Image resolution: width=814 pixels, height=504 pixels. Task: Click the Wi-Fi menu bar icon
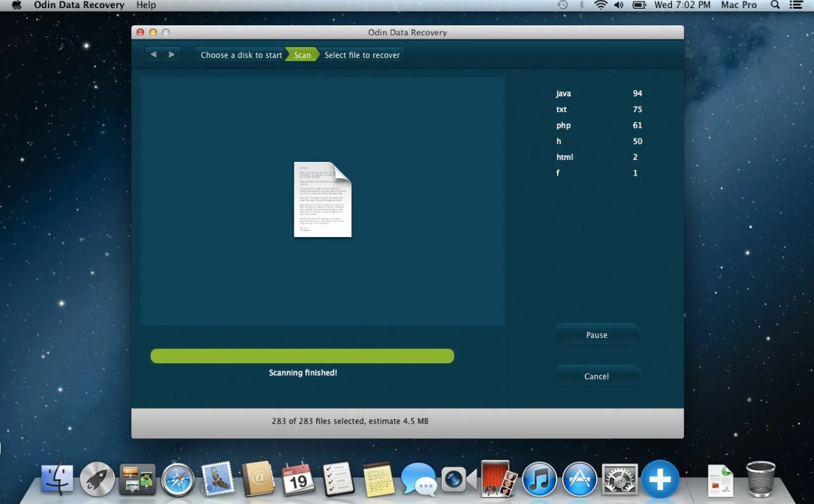pos(600,5)
